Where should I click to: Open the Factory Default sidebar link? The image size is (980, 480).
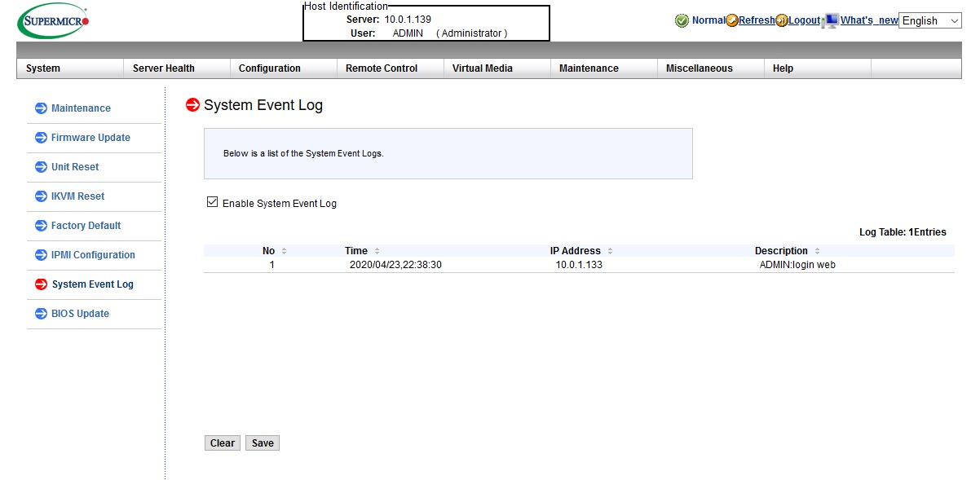(86, 226)
